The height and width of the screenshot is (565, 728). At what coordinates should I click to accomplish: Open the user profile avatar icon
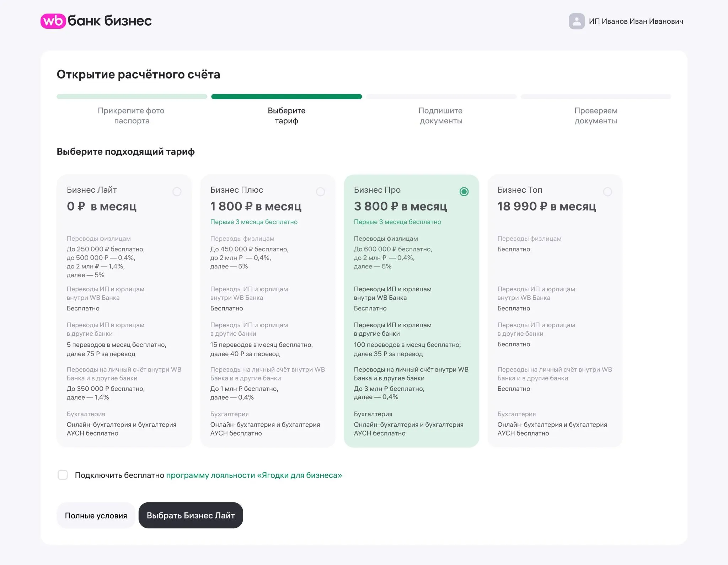point(577,21)
